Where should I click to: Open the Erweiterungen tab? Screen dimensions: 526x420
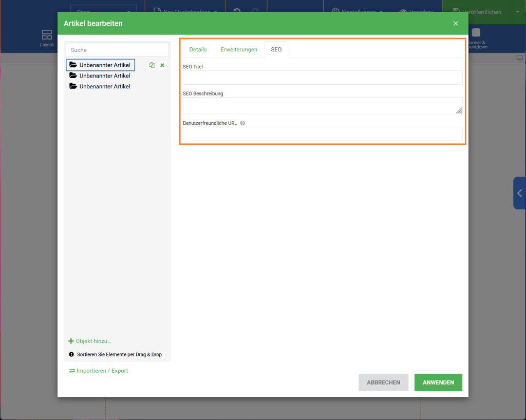click(x=239, y=50)
